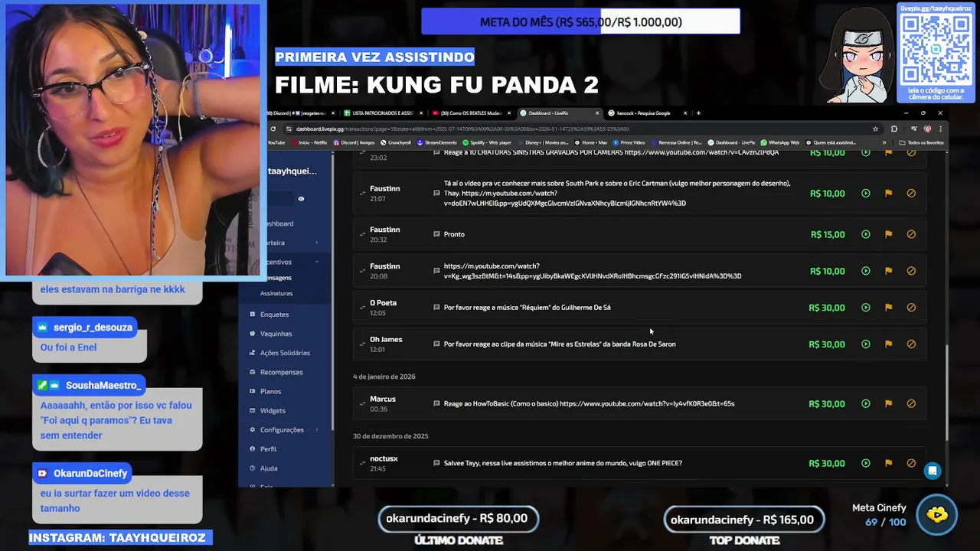Screen dimensions: 980x551
Task: Open the HowToBasic YouTube link in Marcus's message
Action: click(x=647, y=404)
